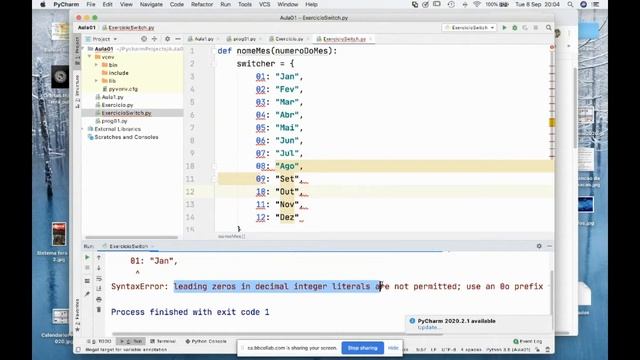The width and height of the screenshot is (640, 360).
Task: Pin the Run tab with the pin icon
Action: pyautogui.click(x=87, y=294)
